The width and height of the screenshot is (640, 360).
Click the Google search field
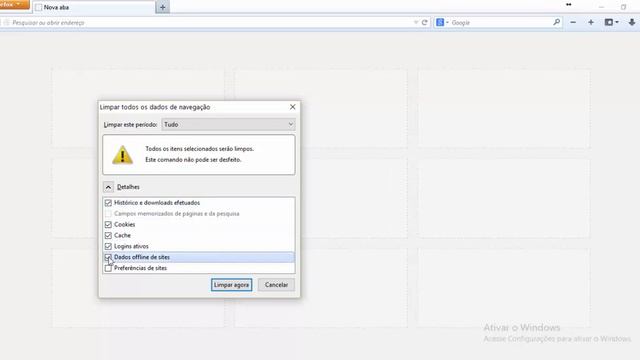[501, 22]
